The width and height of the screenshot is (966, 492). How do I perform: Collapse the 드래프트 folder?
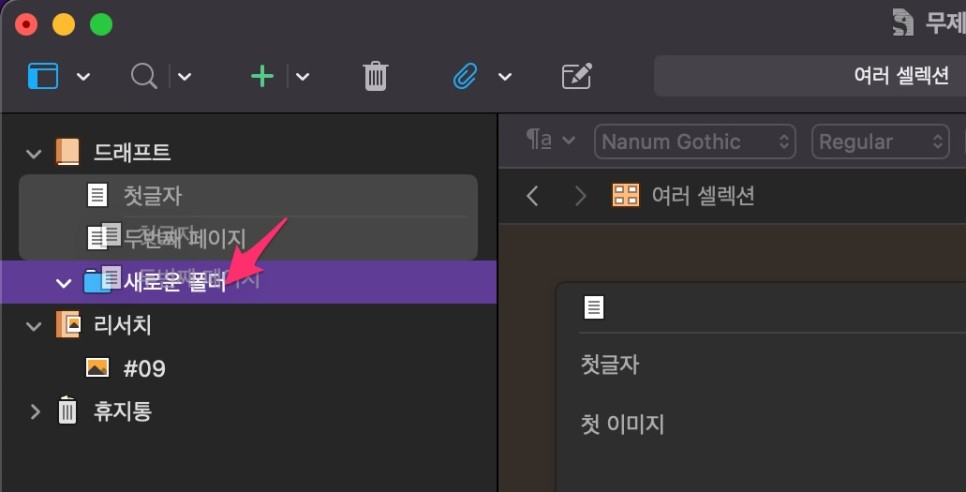click(34, 152)
